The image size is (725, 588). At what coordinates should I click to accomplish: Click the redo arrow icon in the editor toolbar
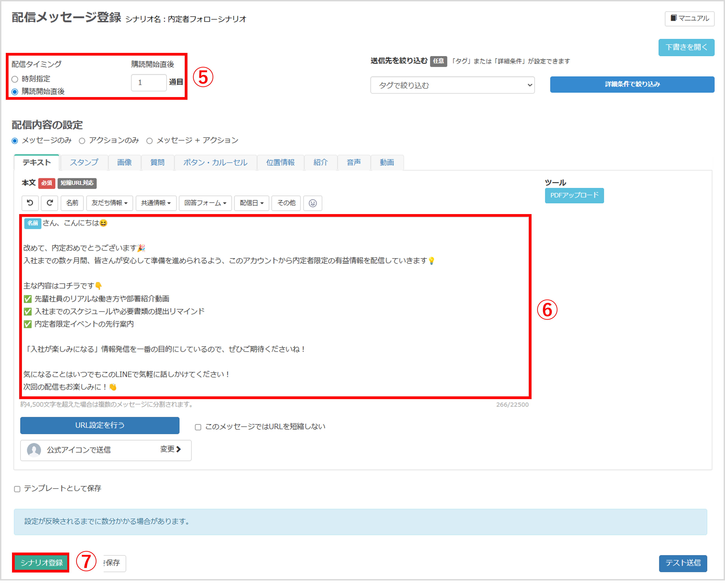tap(49, 203)
